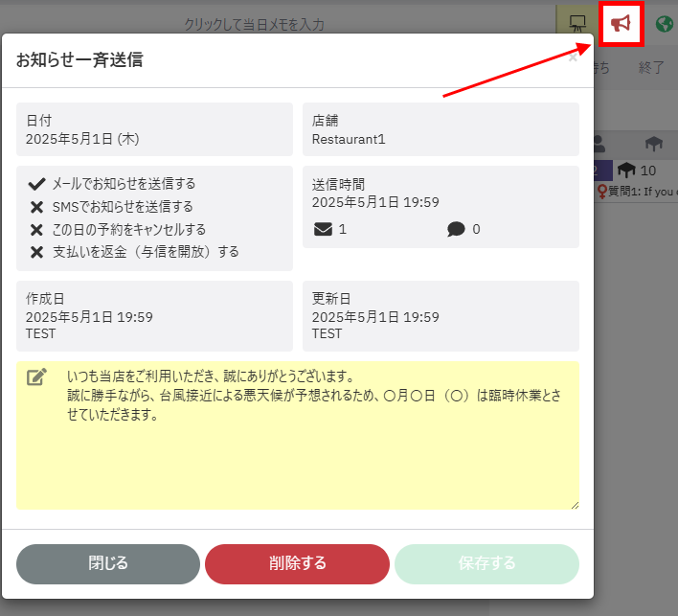Toggle メールでお知らせを送信する check
678x616 pixels.
pos(36,184)
